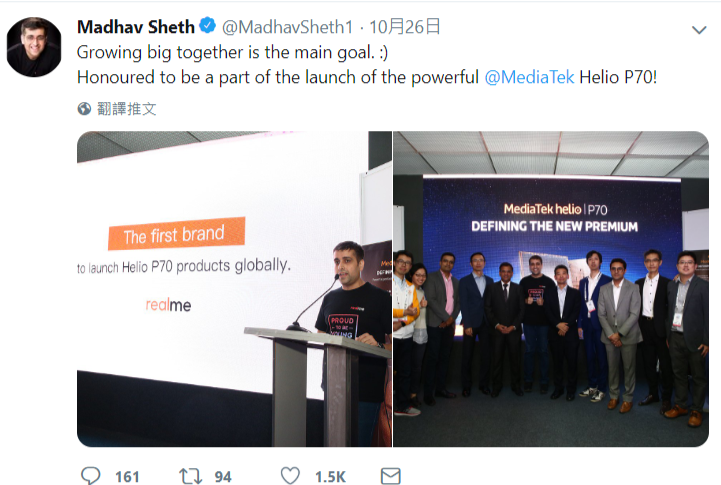Like the tweet with the heart icon
This screenshot has width=721, height=485.
(x=290, y=476)
